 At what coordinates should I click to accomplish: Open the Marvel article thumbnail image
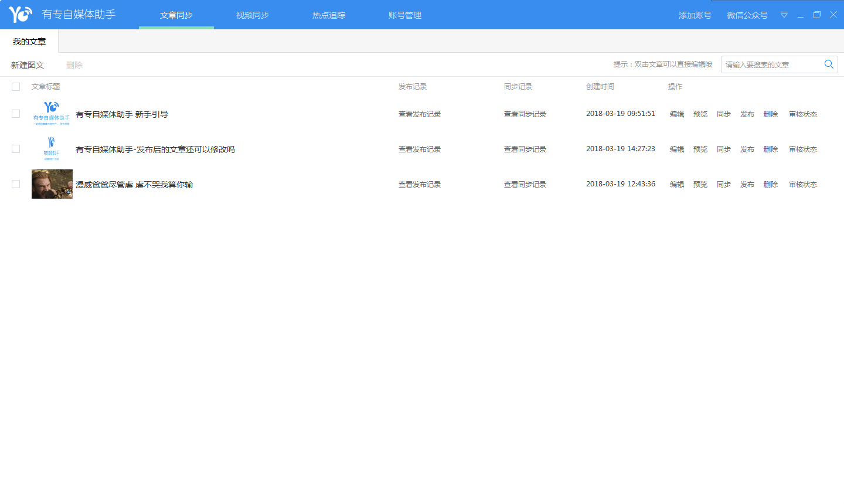(52, 184)
